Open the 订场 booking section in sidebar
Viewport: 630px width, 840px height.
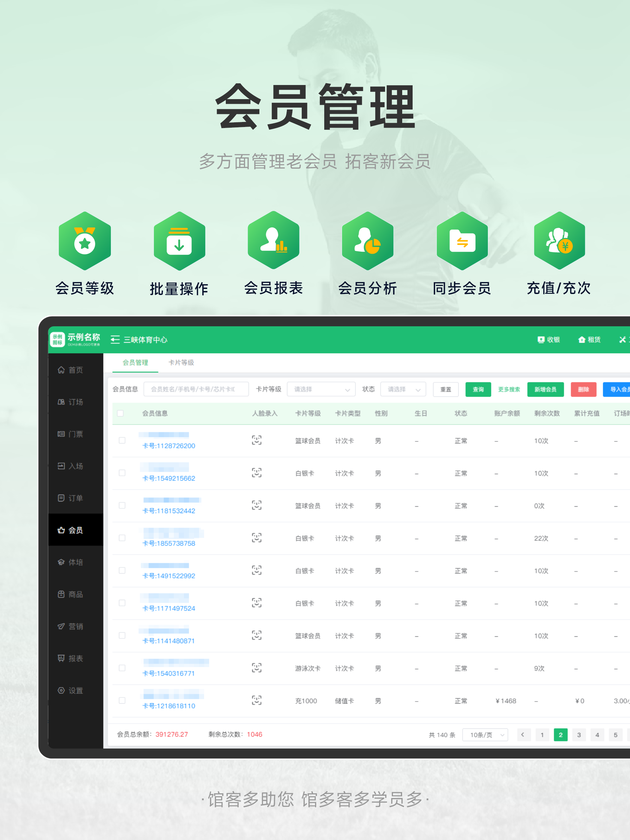[x=75, y=402]
